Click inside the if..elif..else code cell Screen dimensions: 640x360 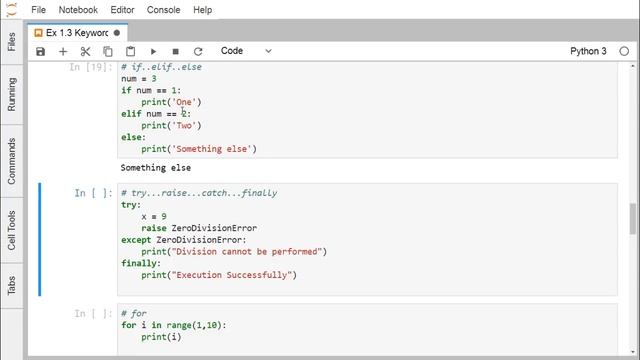tap(367, 109)
